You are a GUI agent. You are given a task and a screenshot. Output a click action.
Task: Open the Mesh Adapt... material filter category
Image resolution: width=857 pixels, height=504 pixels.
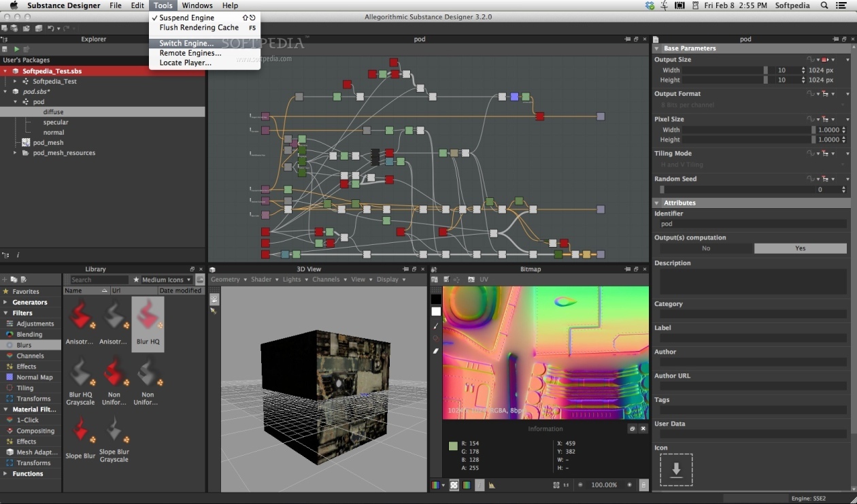click(x=33, y=452)
